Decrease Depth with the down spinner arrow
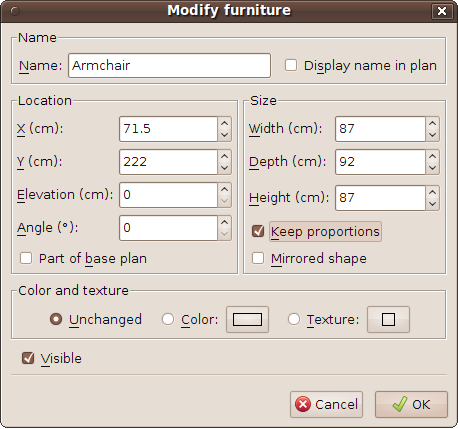The image size is (458, 429). (x=433, y=168)
